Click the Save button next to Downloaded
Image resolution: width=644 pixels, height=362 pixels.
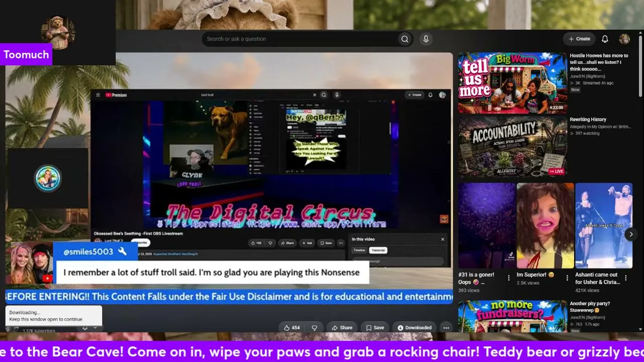375,328
